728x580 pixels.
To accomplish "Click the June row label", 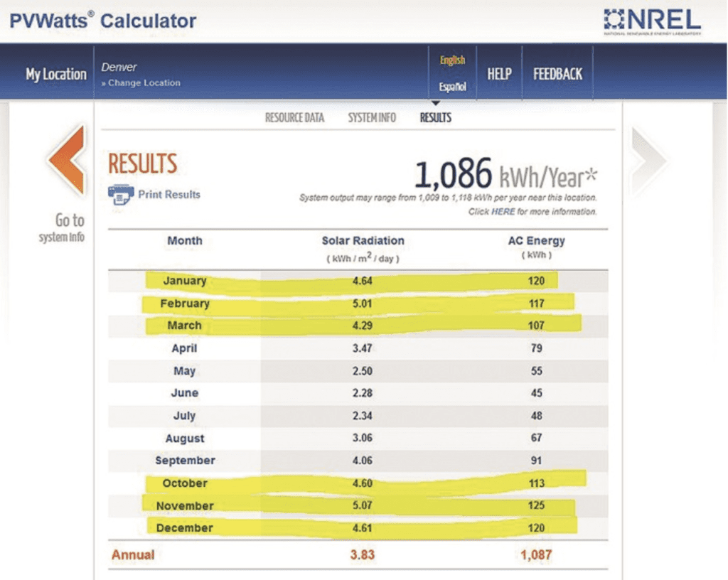I will pos(185,393).
